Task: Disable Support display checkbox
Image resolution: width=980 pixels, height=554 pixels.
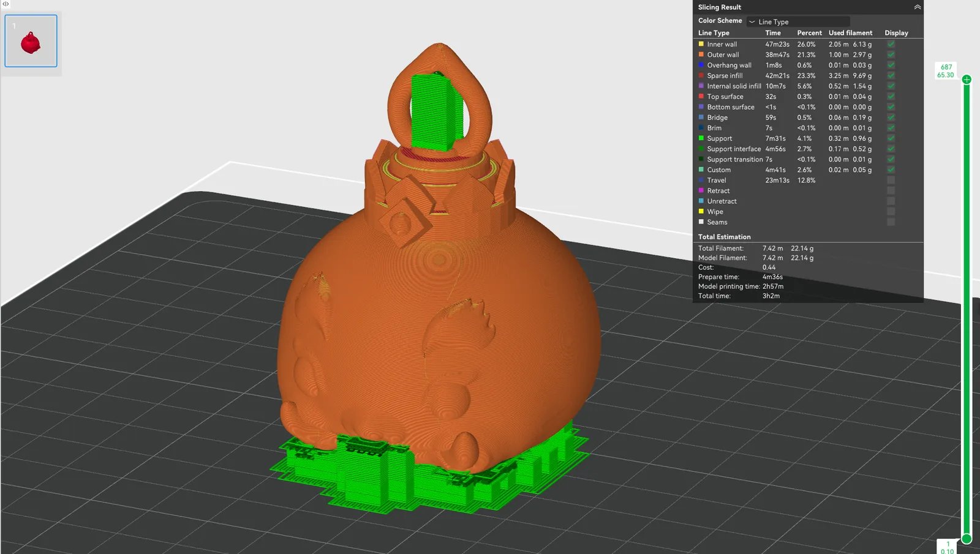Action: point(891,138)
